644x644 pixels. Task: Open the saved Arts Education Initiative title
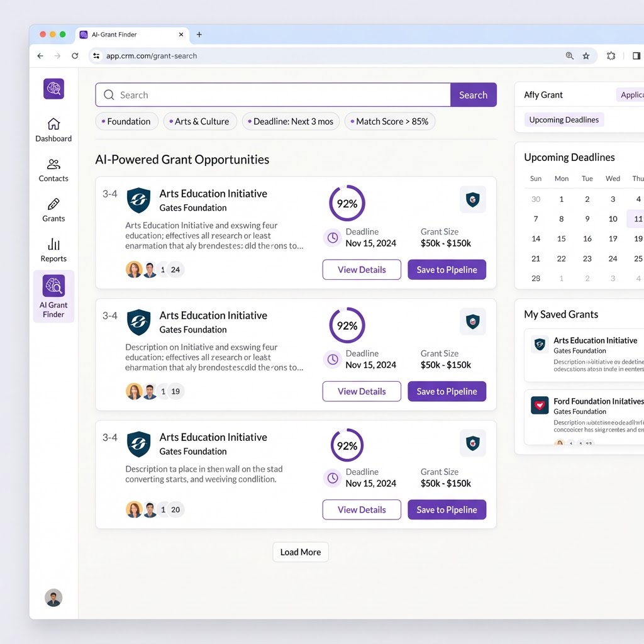point(595,340)
